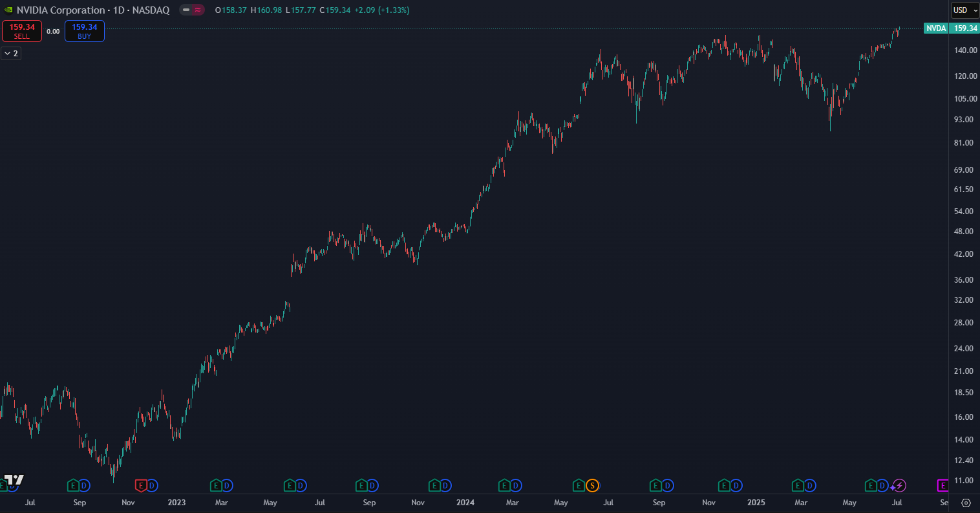This screenshot has height=513, width=980.
Task: Click dividend marker between May and Jul 2023
Action: click(x=301, y=485)
